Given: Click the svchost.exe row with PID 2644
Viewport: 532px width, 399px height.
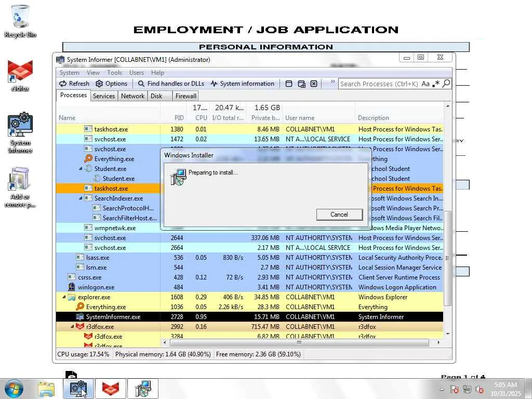Looking at the screenshot, I should [x=249, y=238].
